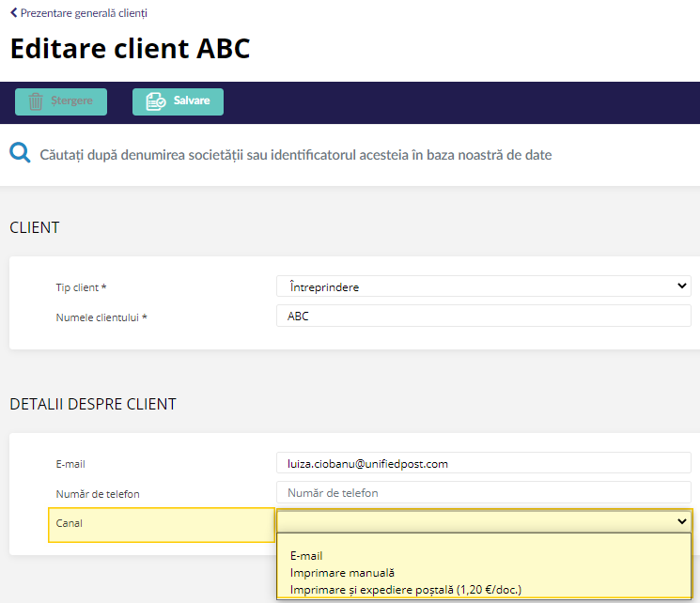Click the Canal label

pos(70,523)
